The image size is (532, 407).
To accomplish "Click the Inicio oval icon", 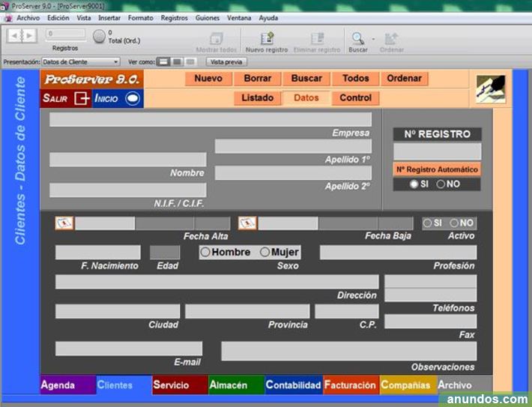I will (x=133, y=99).
